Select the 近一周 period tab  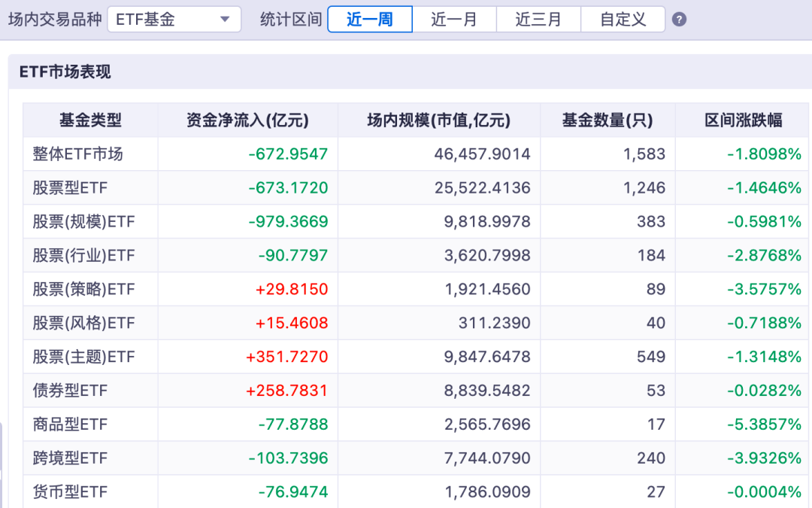pyautogui.click(x=370, y=20)
